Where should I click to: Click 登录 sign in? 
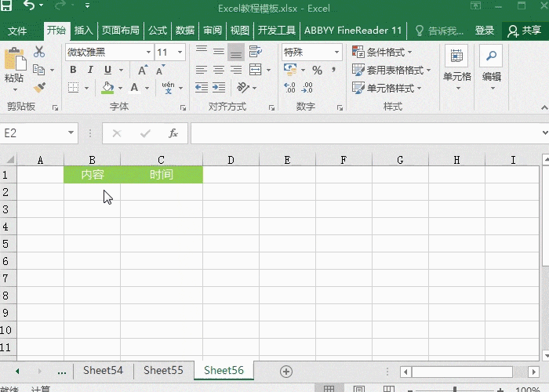pos(485,31)
